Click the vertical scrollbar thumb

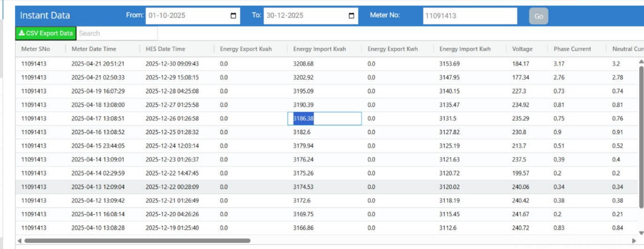(641, 136)
